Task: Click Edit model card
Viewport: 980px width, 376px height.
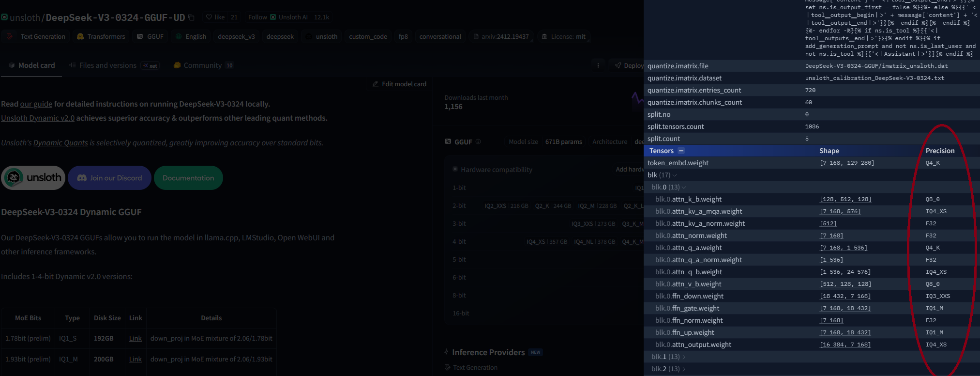Action: point(399,84)
